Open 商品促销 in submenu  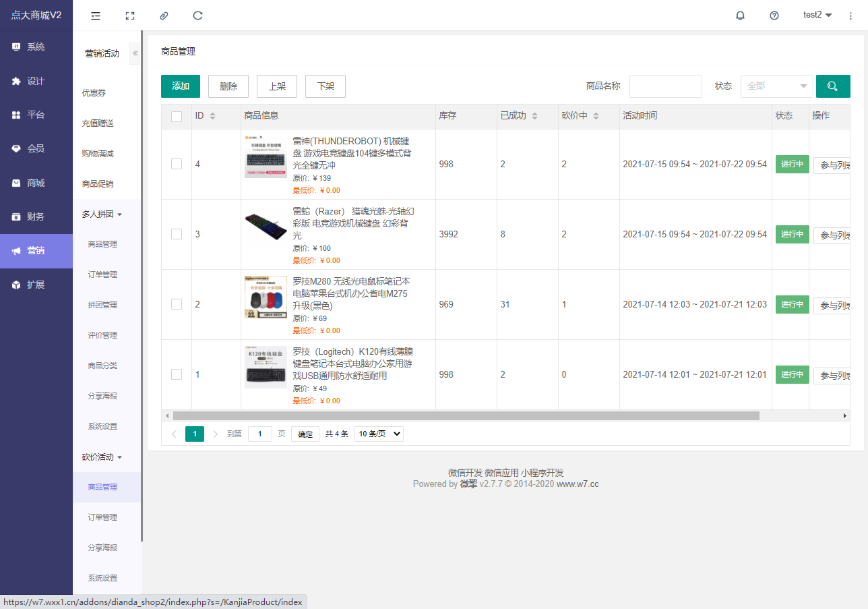tap(98, 184)
